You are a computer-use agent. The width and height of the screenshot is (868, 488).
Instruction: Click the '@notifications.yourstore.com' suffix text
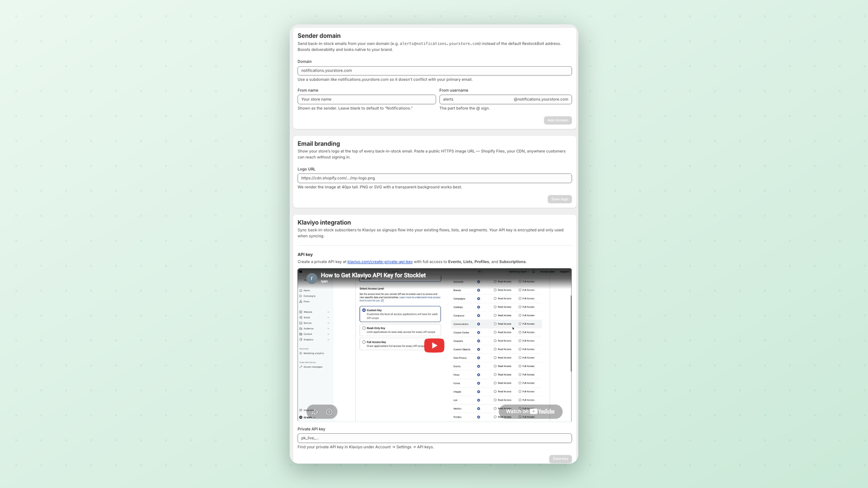(541, 99)
